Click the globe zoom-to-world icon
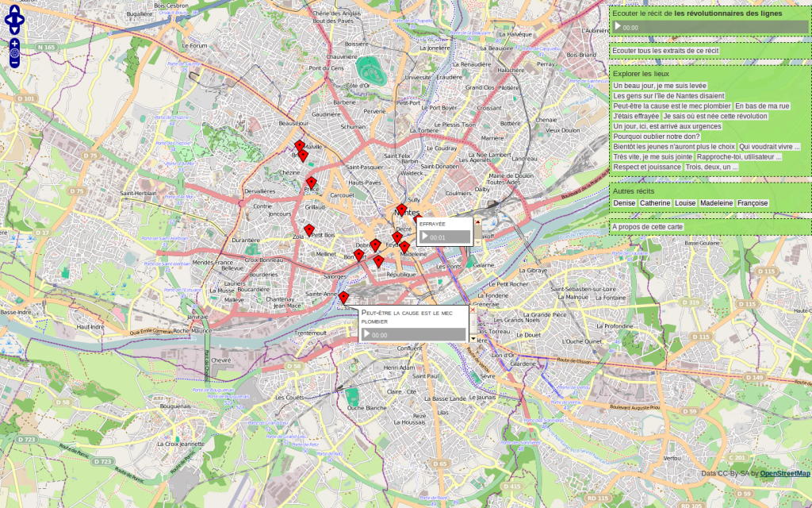This screenshot has height=508, width=812. (14, 53)
